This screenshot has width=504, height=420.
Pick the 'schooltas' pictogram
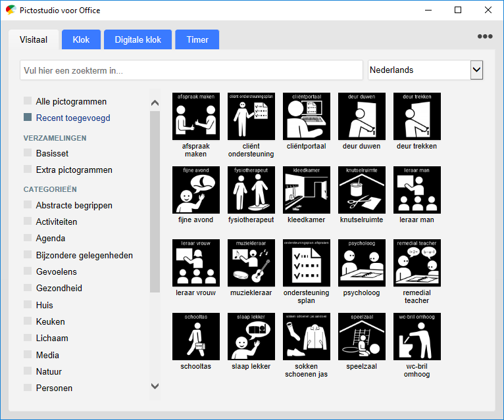tap(196, 337)
